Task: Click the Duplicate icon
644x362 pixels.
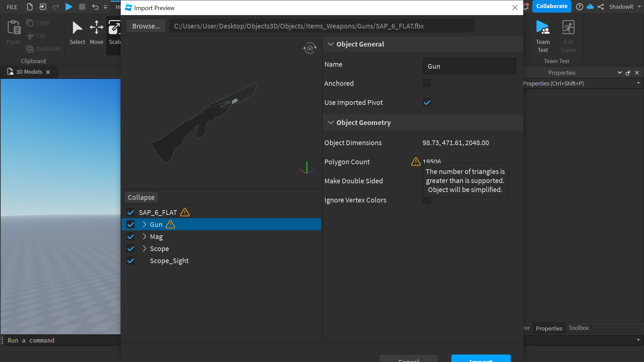Action: click(30, 49)
